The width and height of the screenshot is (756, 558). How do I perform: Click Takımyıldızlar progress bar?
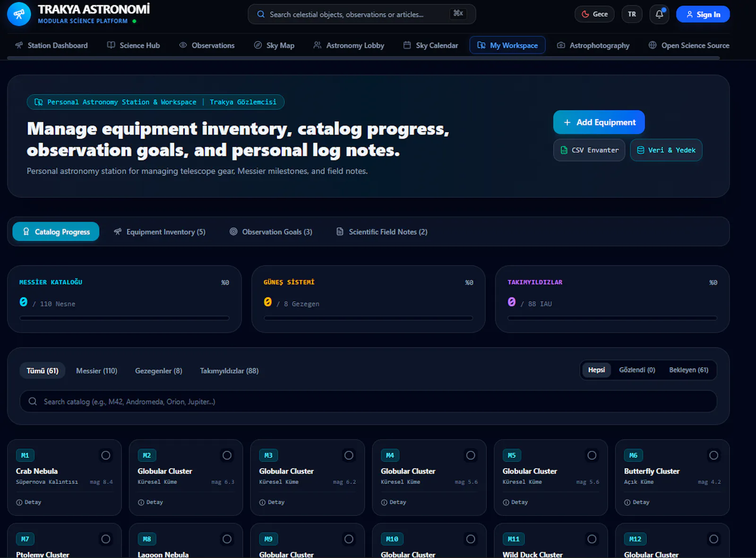(x=612, y=318)
